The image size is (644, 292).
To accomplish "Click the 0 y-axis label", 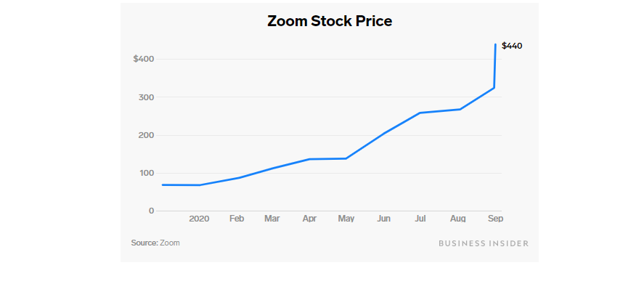I will [151, 211].
